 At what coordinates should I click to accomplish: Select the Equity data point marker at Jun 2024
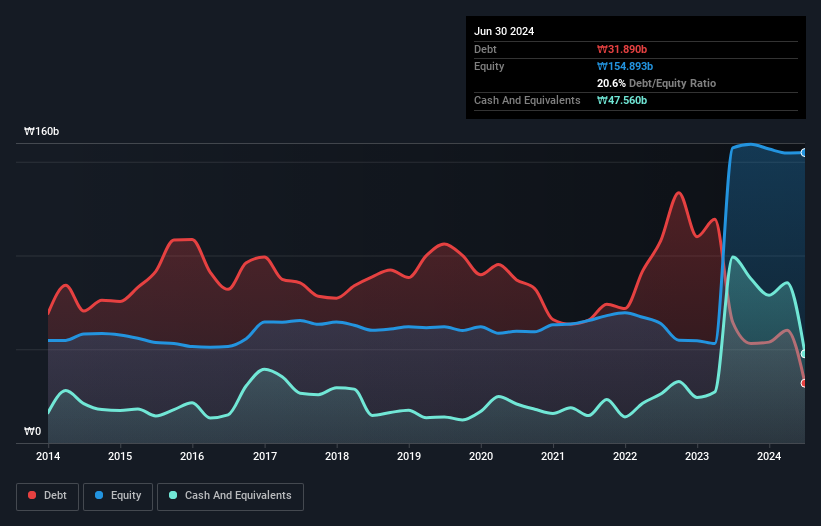(804, 153)
